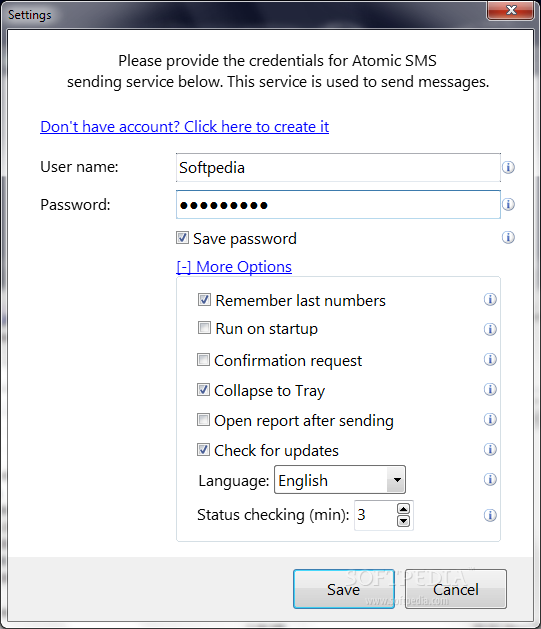Screen dimensions: 541x629
Task: Click info icon for Check for updates
Action: tap(490, 449)
